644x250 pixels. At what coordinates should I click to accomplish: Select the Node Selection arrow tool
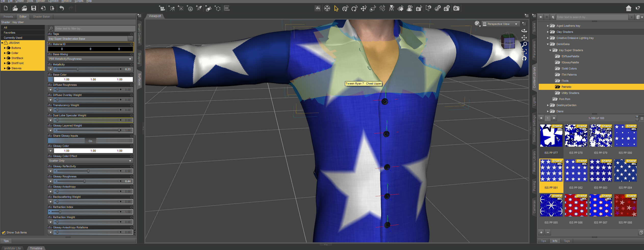point(336,9)
